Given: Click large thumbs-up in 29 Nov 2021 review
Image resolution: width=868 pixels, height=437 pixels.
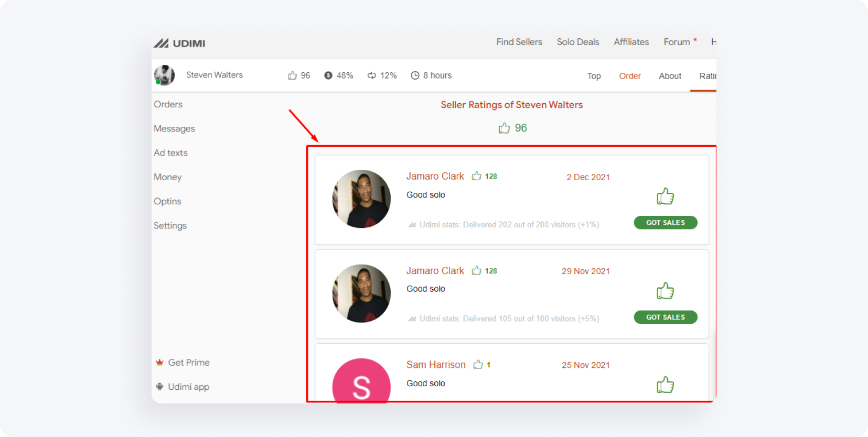Looking at the screenshot, I should tap(665, 291).
